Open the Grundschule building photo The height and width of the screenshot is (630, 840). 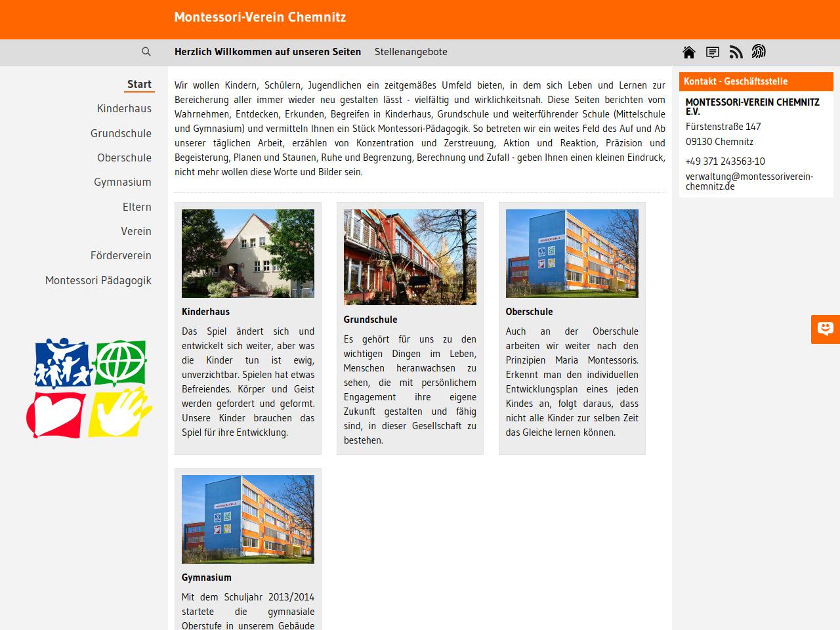pyautogui.click(x=410, y=257)
